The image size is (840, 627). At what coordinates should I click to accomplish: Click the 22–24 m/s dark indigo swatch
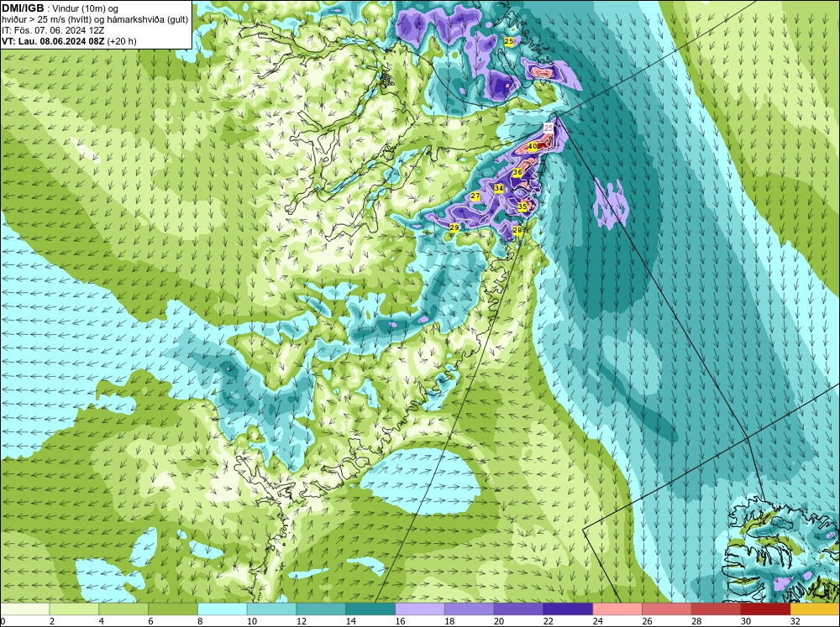coord(568,609)
